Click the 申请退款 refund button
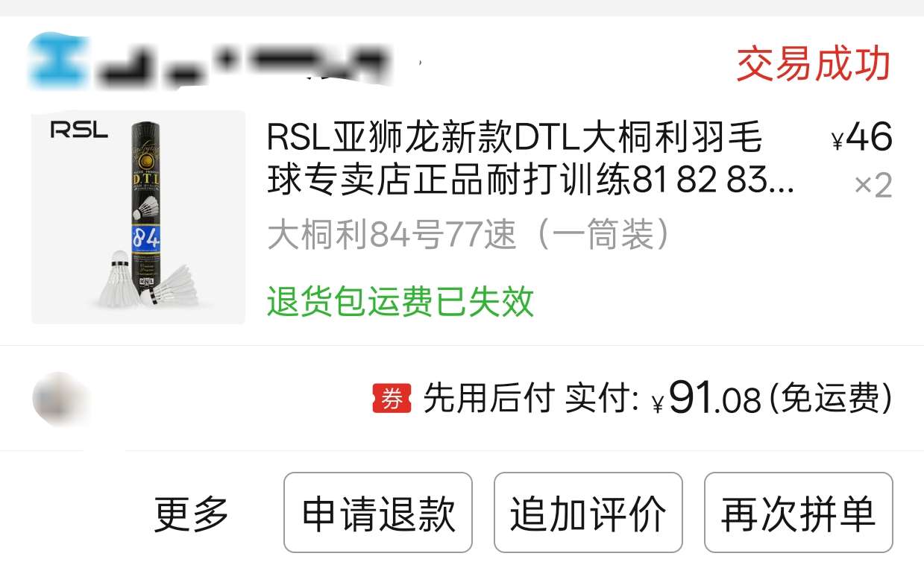The width and height of the screenshot is (924, 565). click(x=378, y=513)
